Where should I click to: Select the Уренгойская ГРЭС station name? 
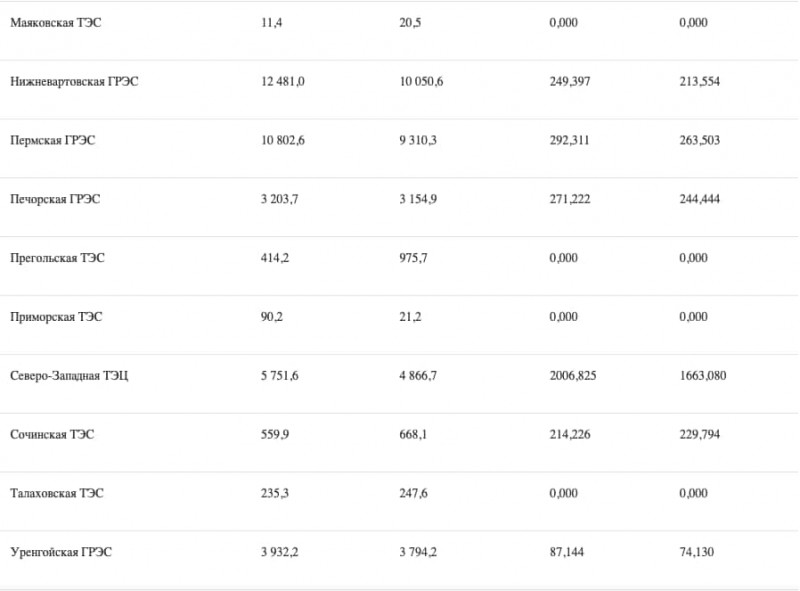pyautogui.click(x=61, y=552)
